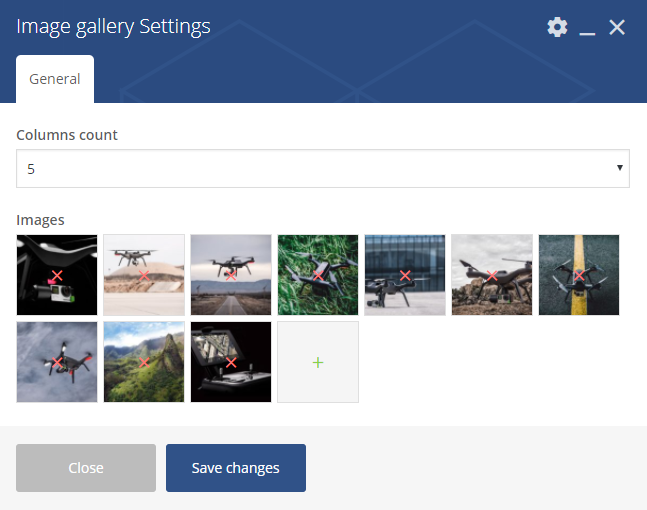Select the drone above desert road thumbnail
Screen dimensions: 647x510
pos(231,275)
